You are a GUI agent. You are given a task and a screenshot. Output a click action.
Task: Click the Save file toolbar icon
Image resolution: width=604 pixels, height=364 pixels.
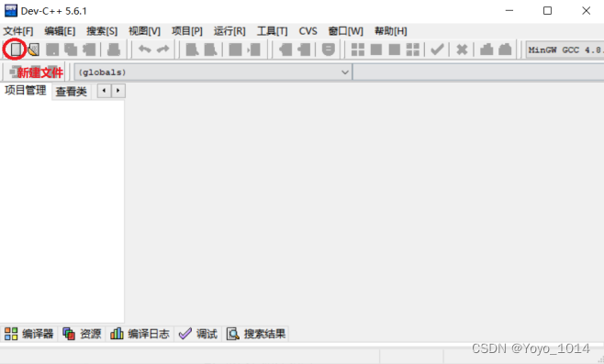(x=52, y=50)
